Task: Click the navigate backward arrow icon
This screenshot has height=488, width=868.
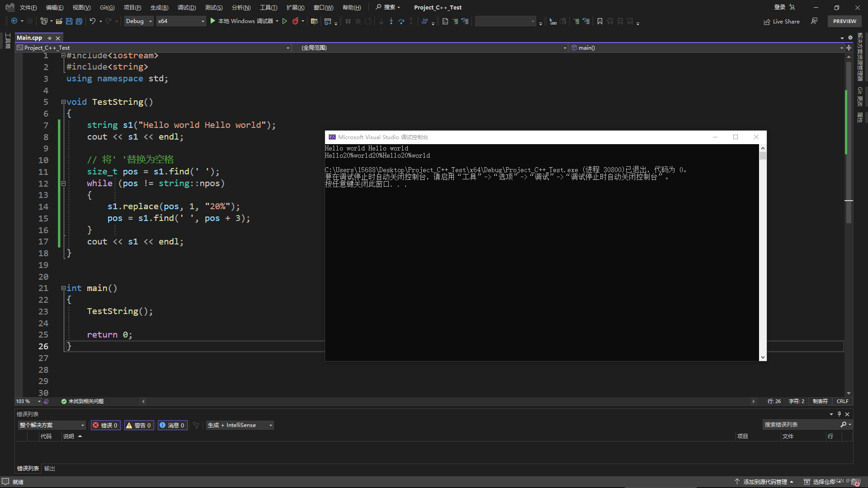Action: pyautogui.click(x=14, y=21)
